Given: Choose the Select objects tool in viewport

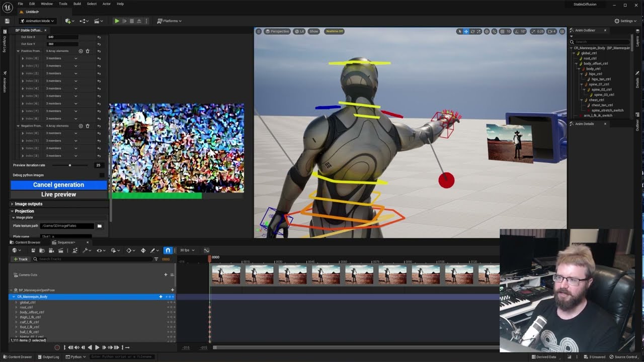Looking at the screenshot, I should [x=459, y=31].
